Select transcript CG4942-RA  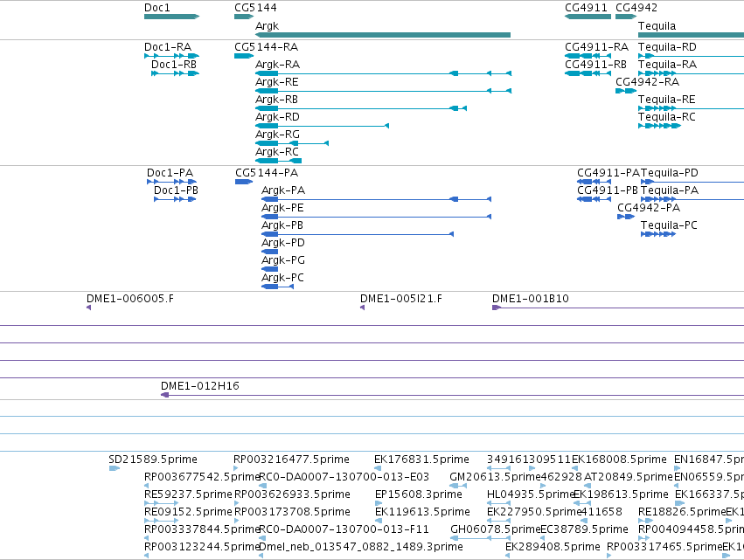click(647, 82)
